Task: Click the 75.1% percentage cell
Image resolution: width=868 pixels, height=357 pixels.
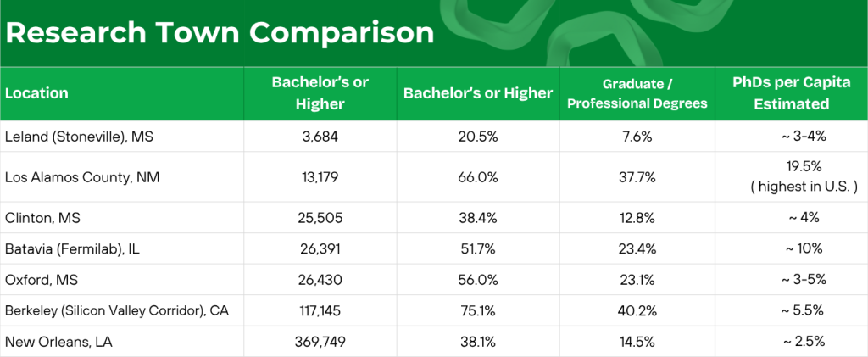Action: pos(478,311)
